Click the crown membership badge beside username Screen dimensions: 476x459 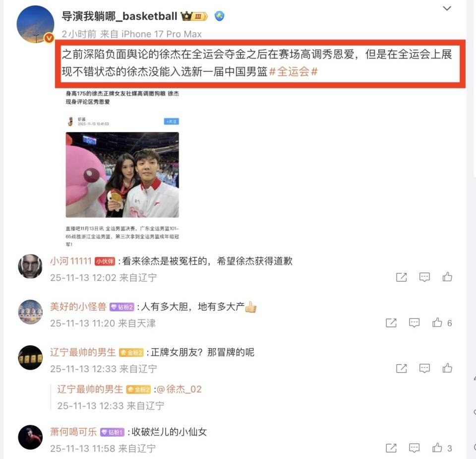tap(194, 16)
